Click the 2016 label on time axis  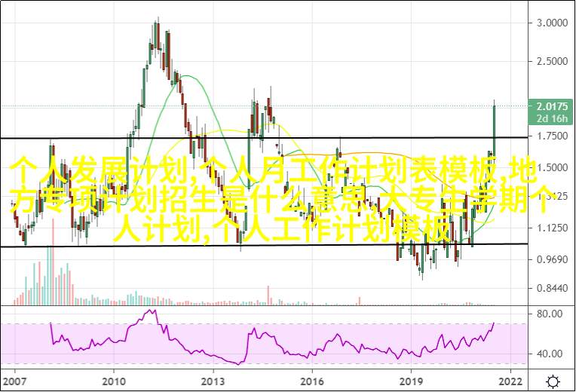pos(313,379)
